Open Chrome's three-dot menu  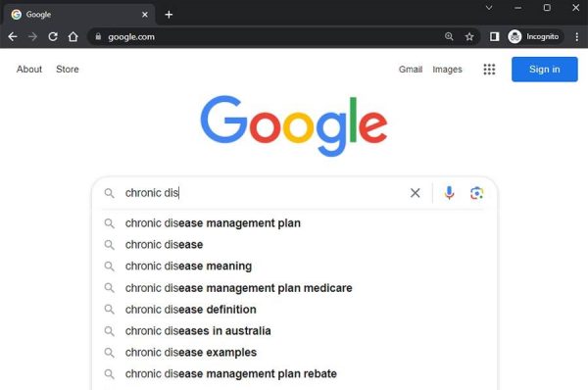coord(577,37)
